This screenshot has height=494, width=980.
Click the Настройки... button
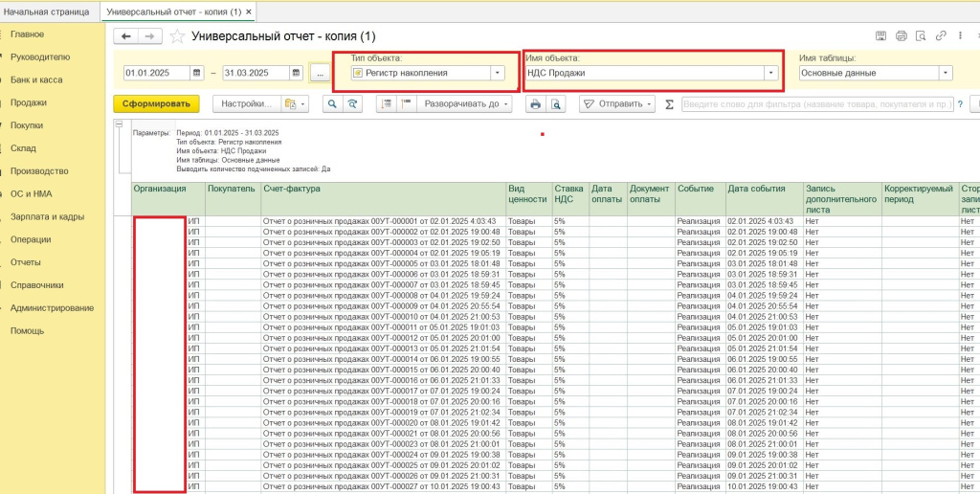247,103
